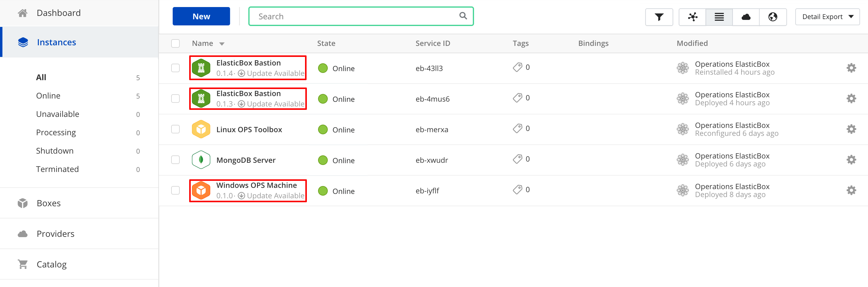
Task: Open settings gear for Windows OPS Machine
Action: coord(851,191)
